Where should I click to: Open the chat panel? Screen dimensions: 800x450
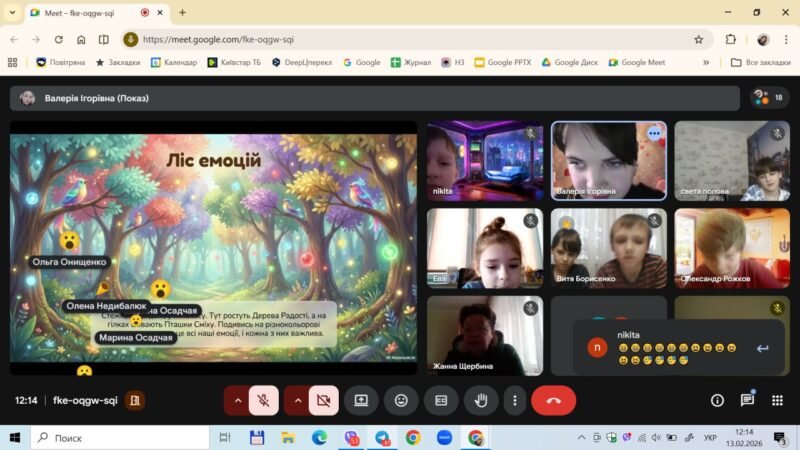(x=747, y=400)
